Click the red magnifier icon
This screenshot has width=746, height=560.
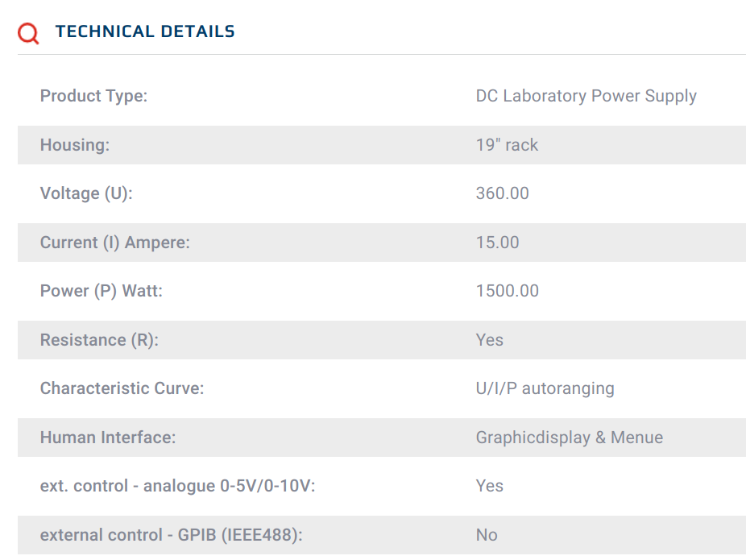click(x=28, y=33)
